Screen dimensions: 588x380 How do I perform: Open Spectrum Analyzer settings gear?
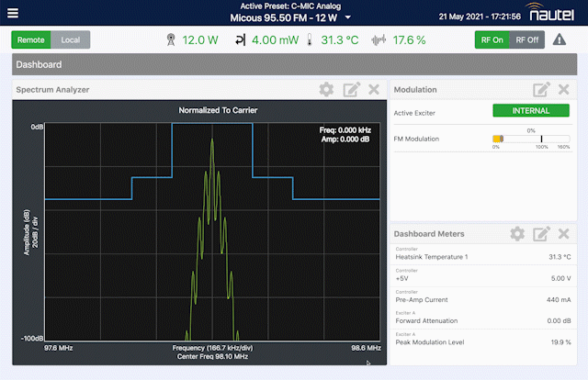tap(326, 90)
